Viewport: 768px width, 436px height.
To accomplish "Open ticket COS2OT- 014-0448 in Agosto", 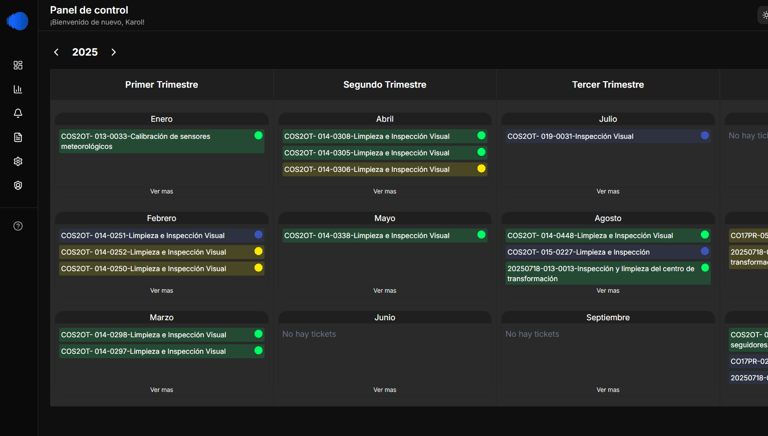I will pos(608,235).
